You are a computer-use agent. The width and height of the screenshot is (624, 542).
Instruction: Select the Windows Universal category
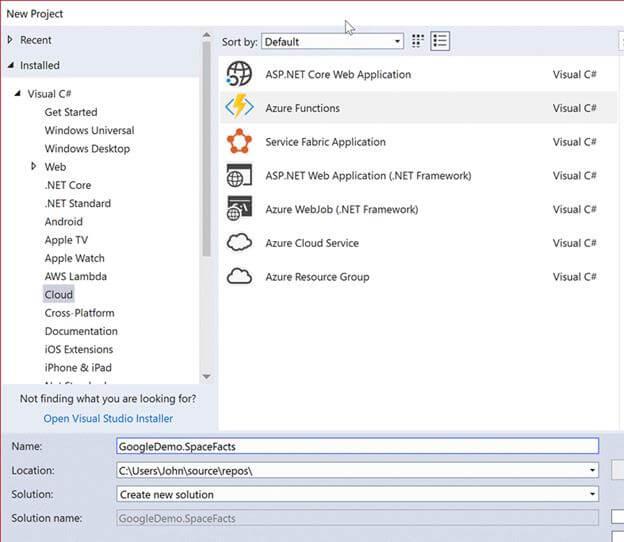coord(90,131)
